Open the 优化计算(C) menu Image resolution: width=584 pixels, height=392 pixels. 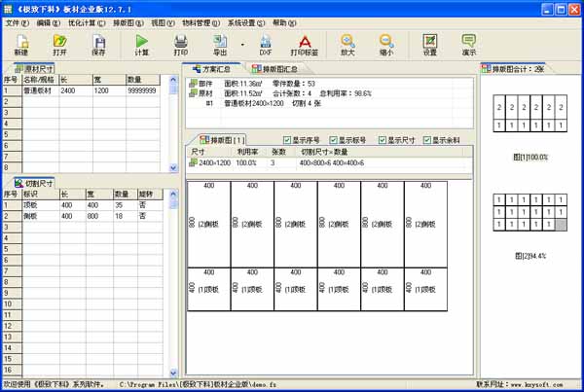click(x=87, y=23)
